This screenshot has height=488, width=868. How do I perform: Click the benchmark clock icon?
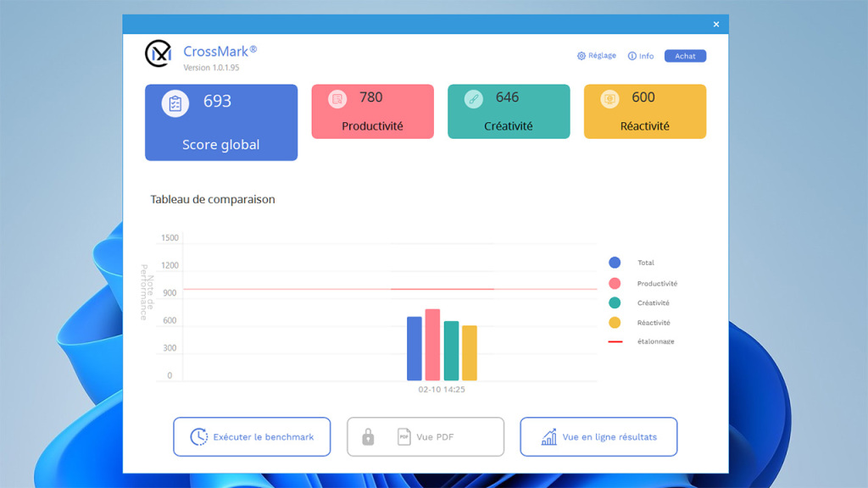click(x=198, y=436)
